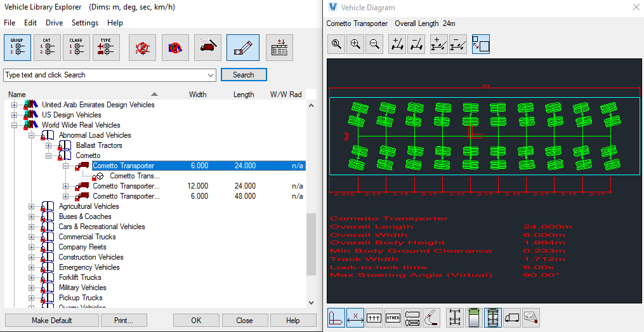Toggle the dimension arrows display
This screenshot has width=644, height=332.
(355, 317)
